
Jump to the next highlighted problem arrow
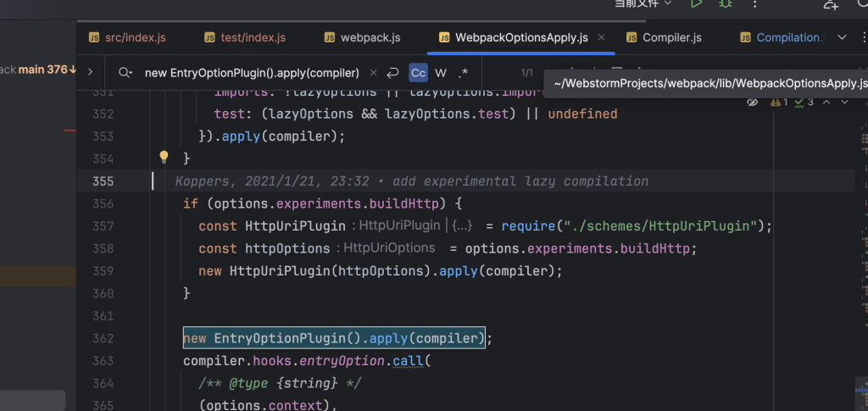[844, 103]
